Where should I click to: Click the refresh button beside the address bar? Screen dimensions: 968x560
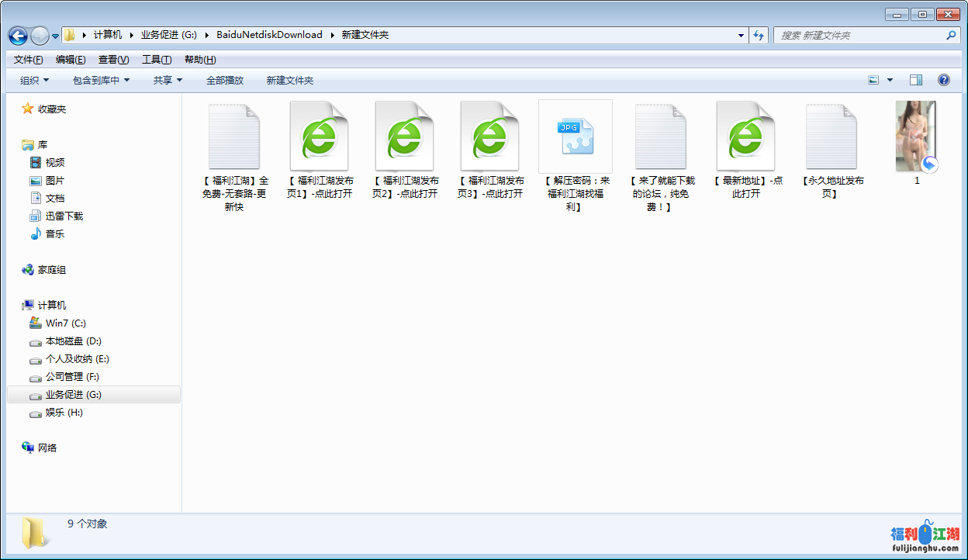point(759,36)
